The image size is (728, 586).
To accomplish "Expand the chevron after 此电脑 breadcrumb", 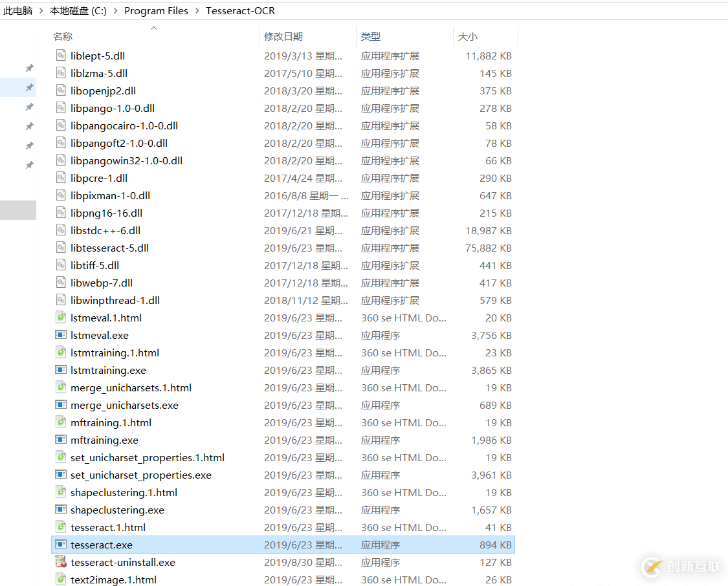I will tap(41, 10).
